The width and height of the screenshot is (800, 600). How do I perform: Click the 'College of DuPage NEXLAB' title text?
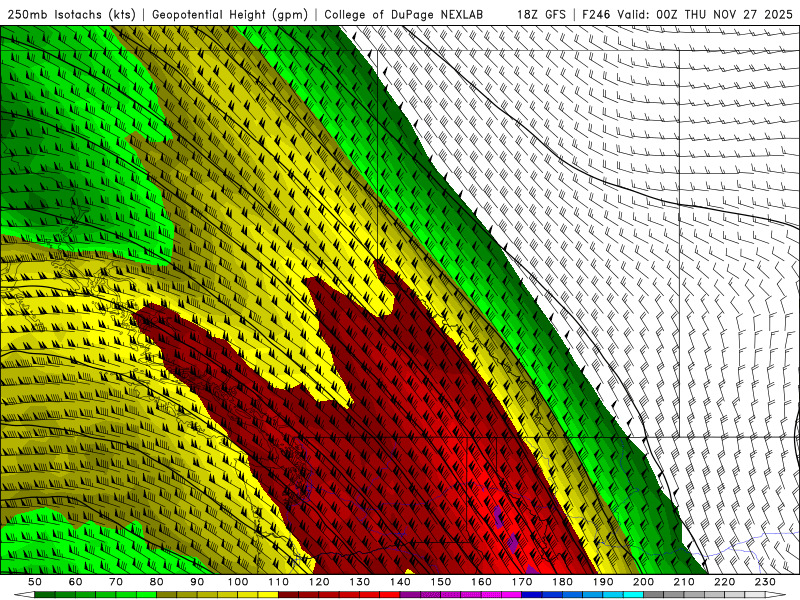coord(404,15)
